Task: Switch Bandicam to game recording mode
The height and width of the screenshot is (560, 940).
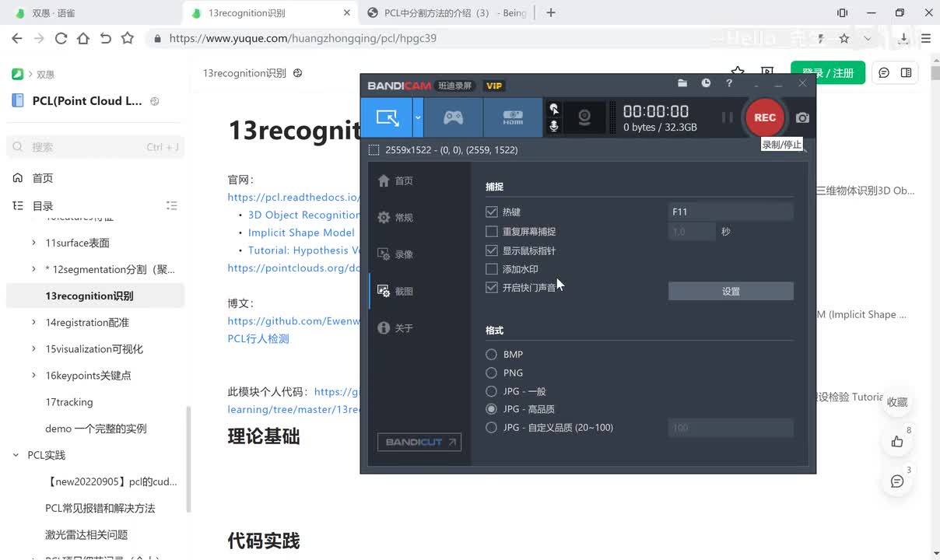Action: (x=453, y=117)
